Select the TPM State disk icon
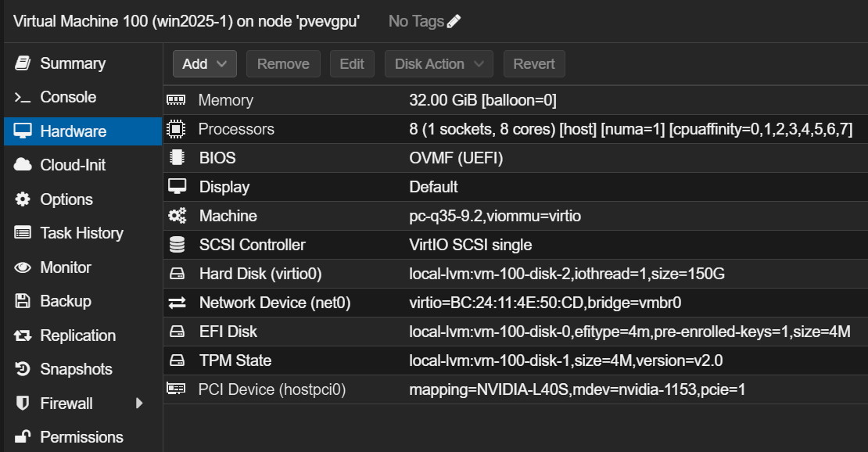868x452 pixels. [178, 360]
